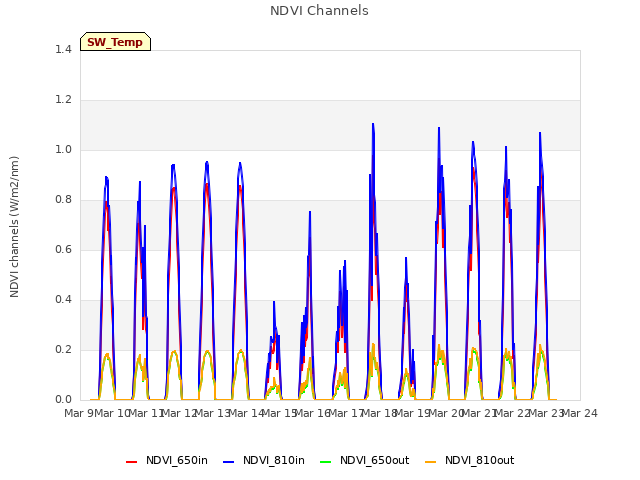Click the Mar 22 x-axis label
The height and width of the screenshot is (480, 640).
[x=513, y=413]
